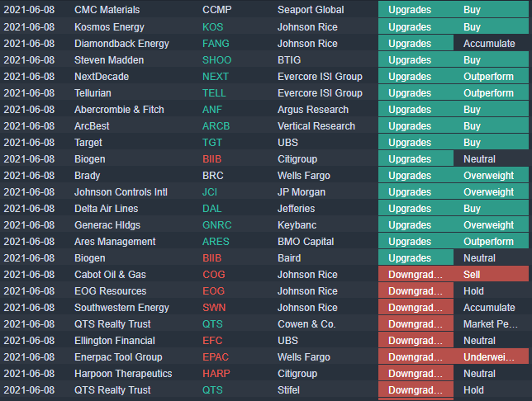Image resolution: width=532 pixels, height=401 pixels.
Task: Click the Sell rating for Cabot Oil & Gas
Action: [473, 275]
